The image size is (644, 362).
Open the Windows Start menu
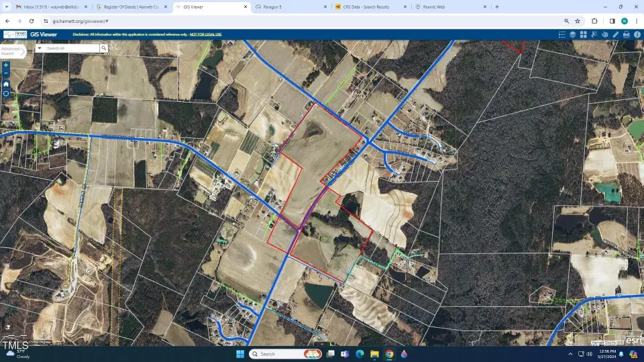point(239,353)
